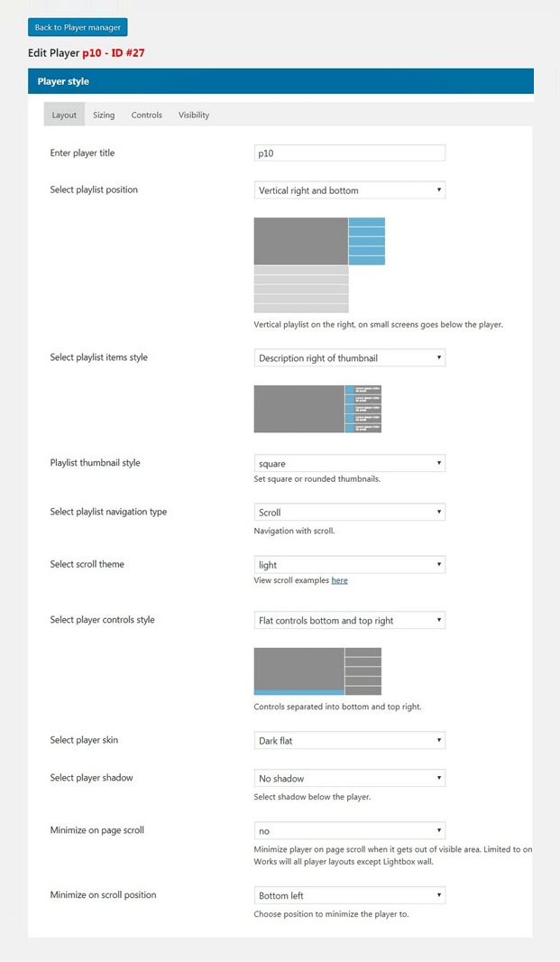Click the playlist items style preview image

(x=317, y=408)
